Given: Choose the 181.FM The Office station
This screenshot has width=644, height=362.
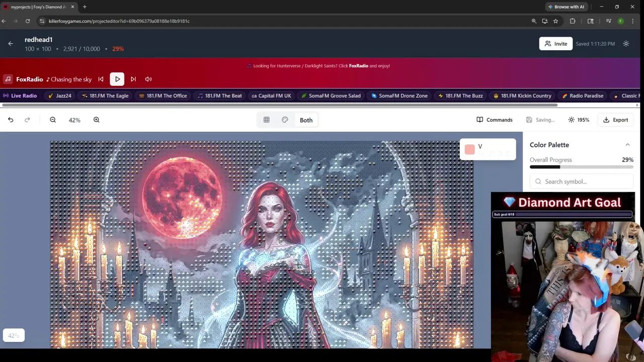Looking at the screenshot, I should pos(163,96).
